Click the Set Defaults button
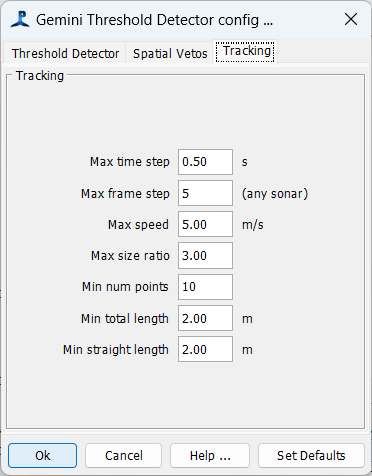The image size is (372, 476). (x=311, y=455)
